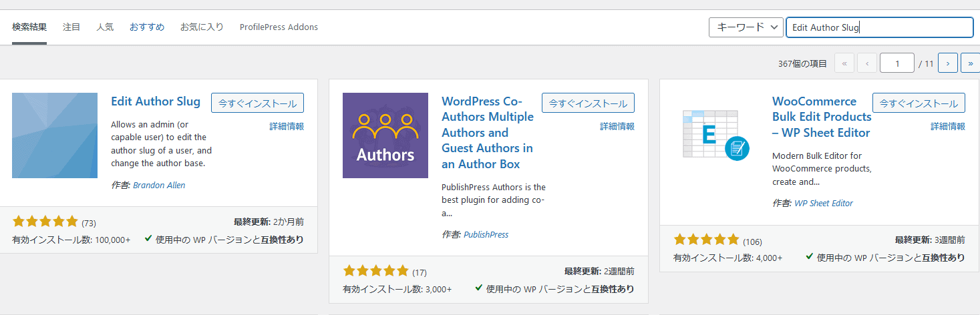
Task: Open WooCommerce Bulk Edit Products title link
Action: 822,117
